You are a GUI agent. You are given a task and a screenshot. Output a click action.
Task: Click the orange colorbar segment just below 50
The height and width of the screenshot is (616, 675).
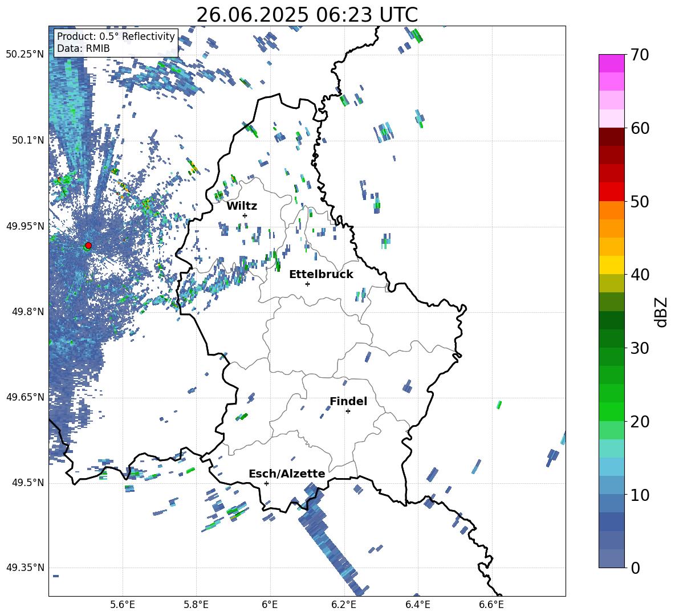coord(611,210)
